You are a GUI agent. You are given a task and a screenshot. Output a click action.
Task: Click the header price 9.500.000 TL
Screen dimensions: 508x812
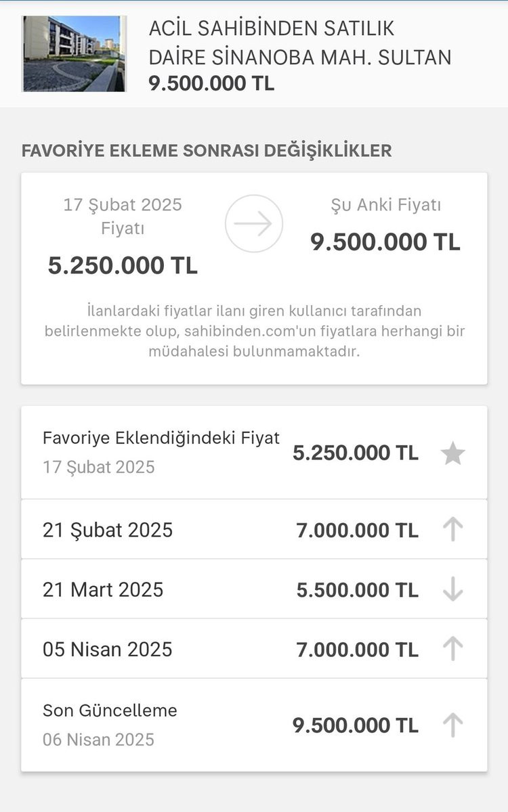click(211, 84)
